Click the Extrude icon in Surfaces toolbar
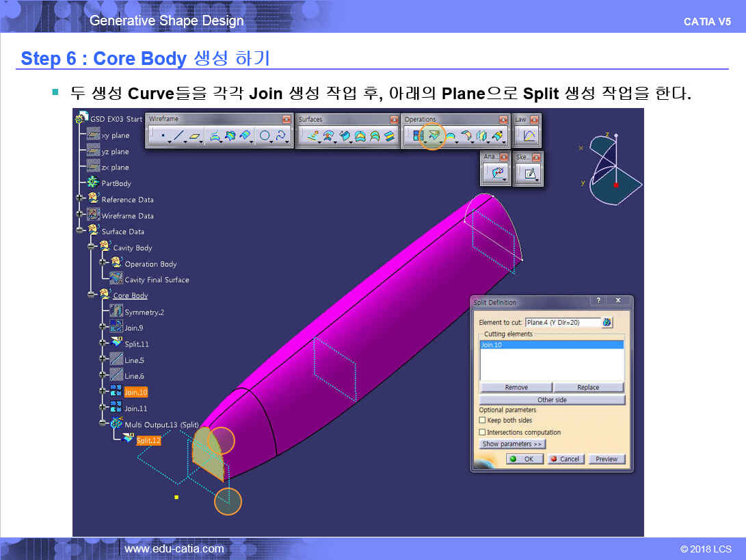746x560 pixels. [311, 136]
